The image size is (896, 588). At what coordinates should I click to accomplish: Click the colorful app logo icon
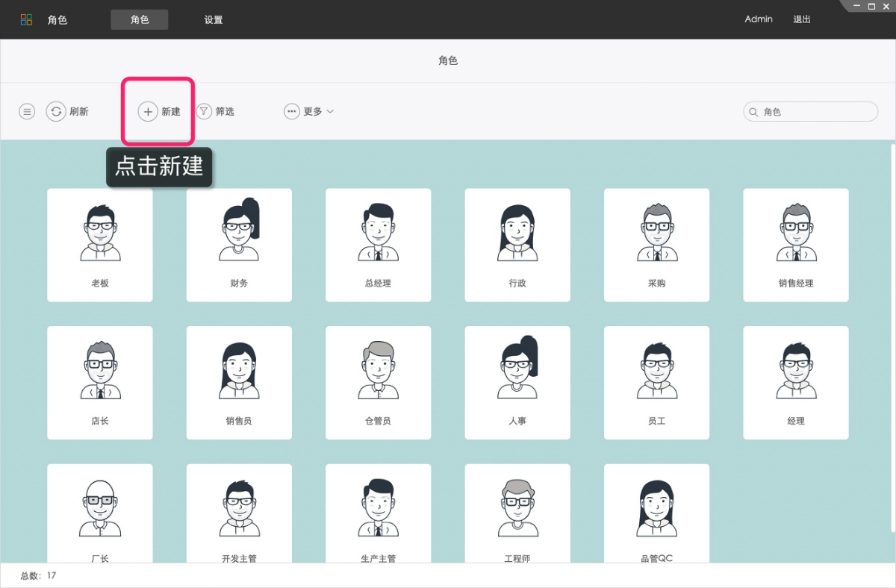(x=26, y=20)
